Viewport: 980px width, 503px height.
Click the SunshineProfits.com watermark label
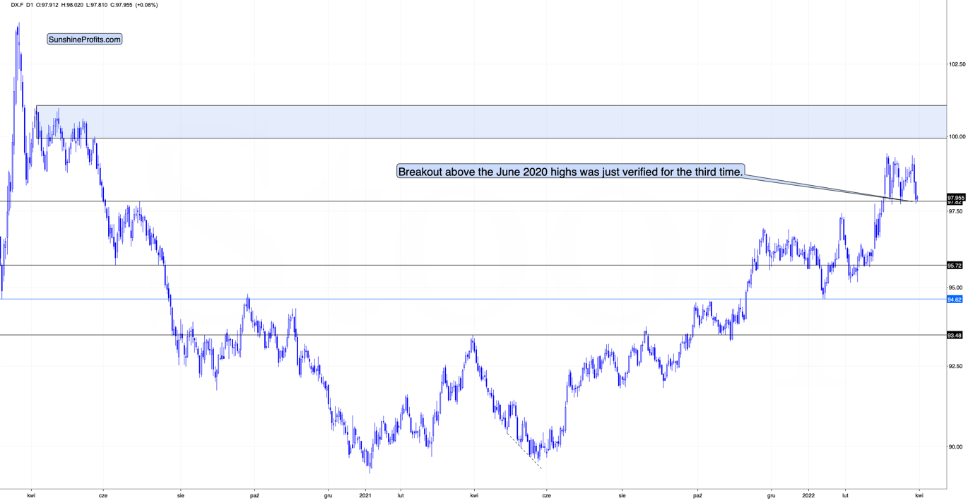click(x=85, y=40)
